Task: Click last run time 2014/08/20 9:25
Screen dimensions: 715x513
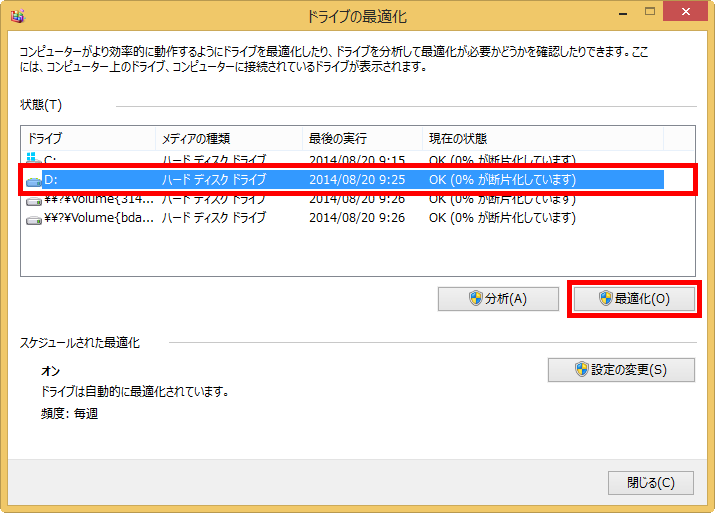Action: point(357,180)
